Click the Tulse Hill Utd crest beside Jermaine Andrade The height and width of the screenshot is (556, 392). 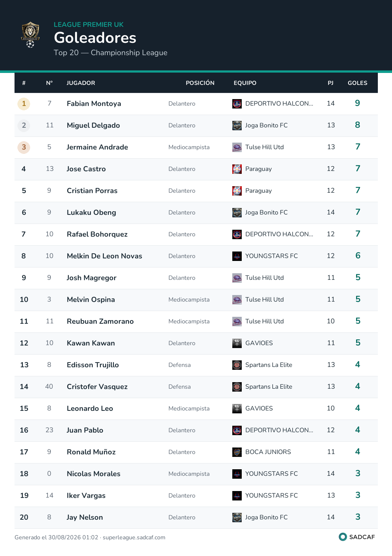point(237,147)
